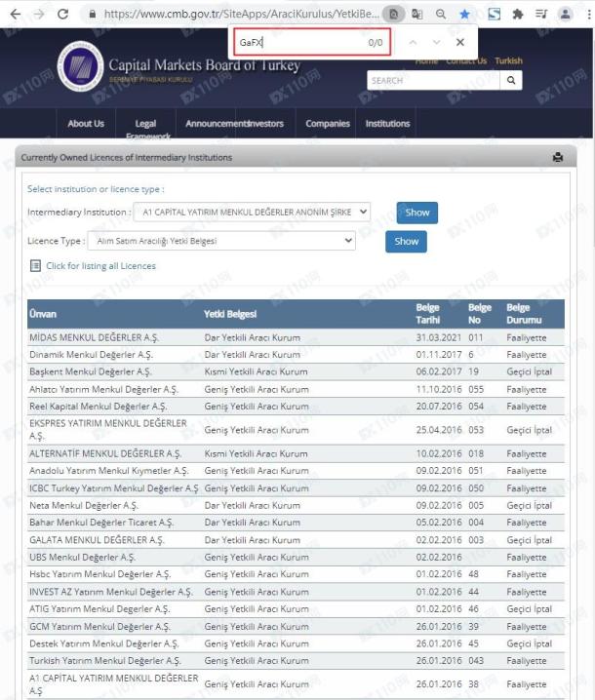Select Destek Yatırım Menkul Değerler row

[x=296, y=643]
